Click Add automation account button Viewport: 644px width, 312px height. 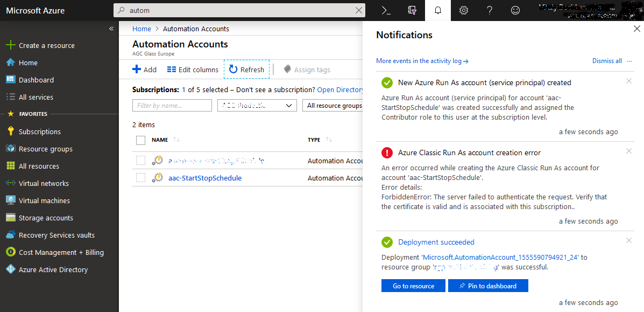(145, 70)
